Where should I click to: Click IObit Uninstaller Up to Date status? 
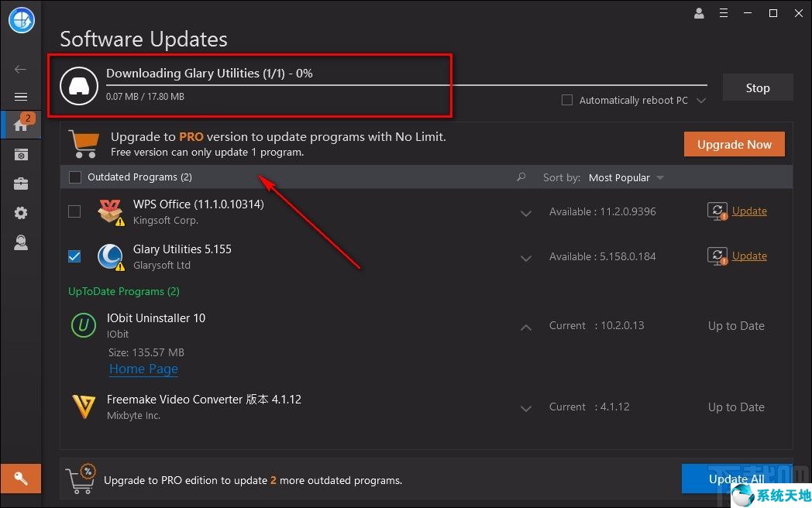[x=736, y=326]
